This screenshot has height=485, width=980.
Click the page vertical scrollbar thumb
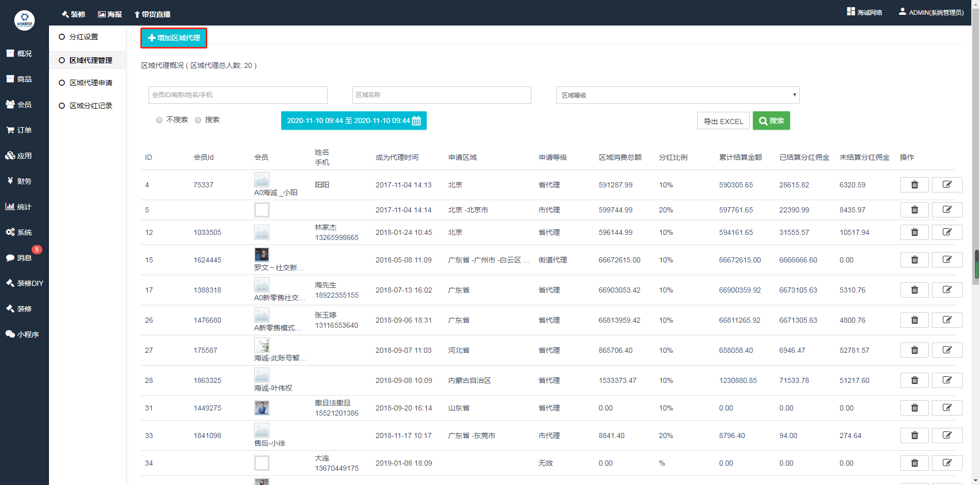tap(976, 264)
